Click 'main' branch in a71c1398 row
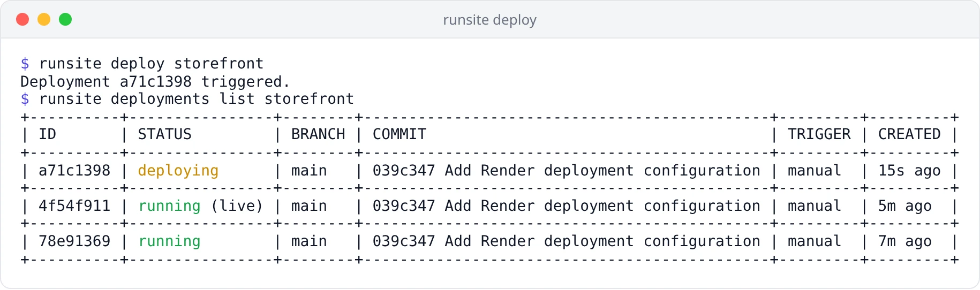980x290 pixels. 309,171
